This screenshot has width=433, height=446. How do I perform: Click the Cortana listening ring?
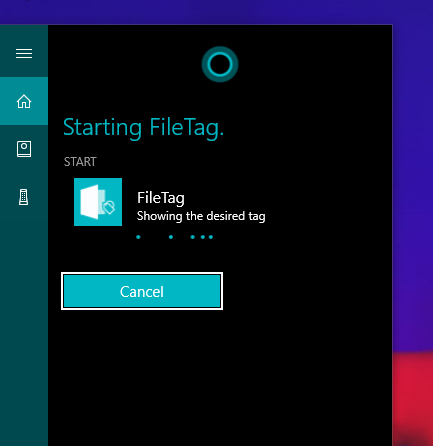[220, 64]
